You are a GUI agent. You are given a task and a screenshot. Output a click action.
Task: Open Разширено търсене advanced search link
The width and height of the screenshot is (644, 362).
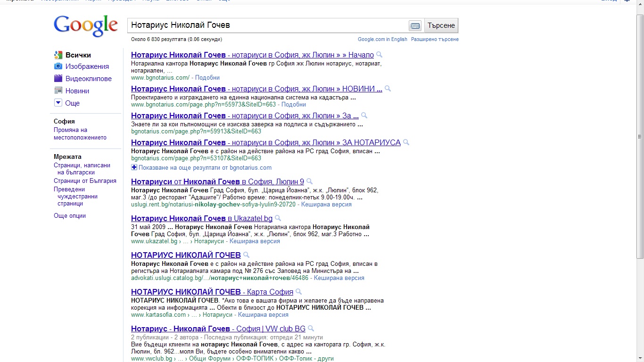[x=435, y=39]
